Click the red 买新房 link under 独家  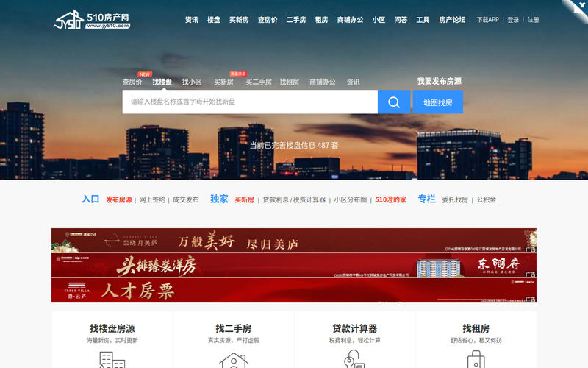click(x=245, y=199)
